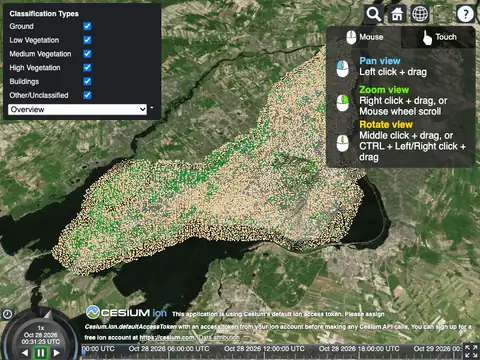480x360 pixels.
Task: Click the Rotate view mouse icon
Action: click(343, 143)
